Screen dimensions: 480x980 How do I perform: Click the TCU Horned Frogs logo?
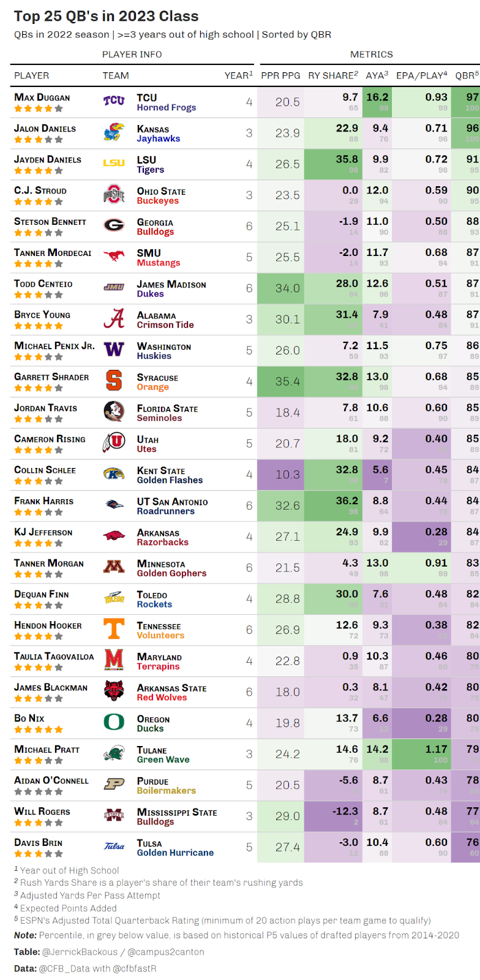coord(114,101)
